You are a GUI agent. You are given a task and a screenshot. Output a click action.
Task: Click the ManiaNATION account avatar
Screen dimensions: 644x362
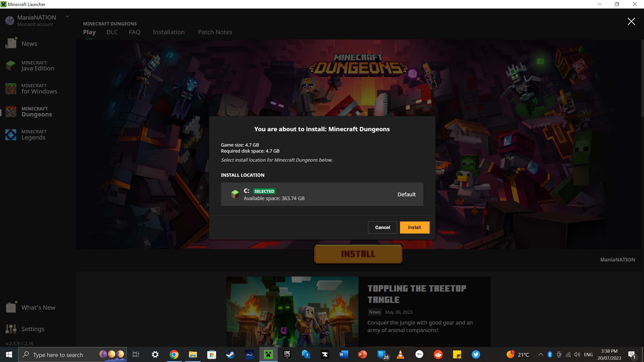click(10, 20)
